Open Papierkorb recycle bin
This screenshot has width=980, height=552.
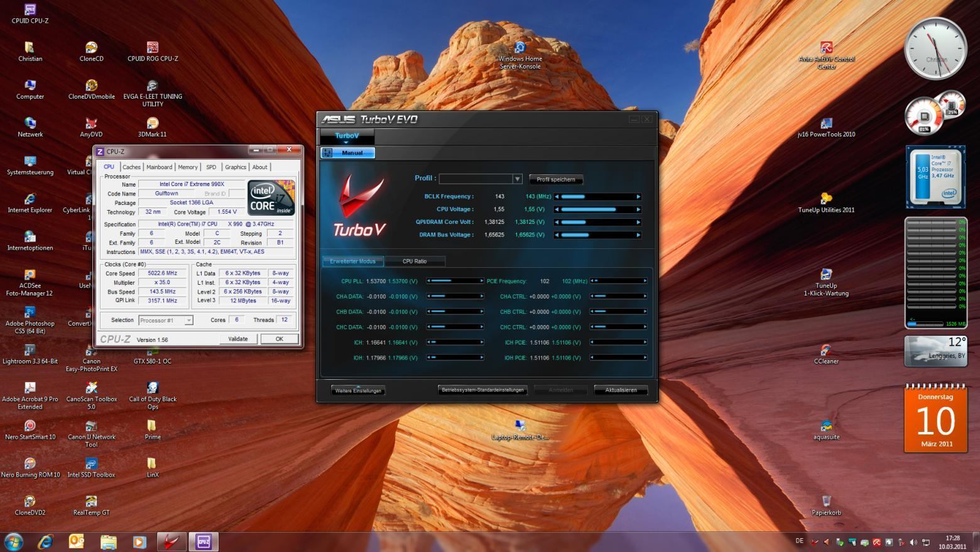click(x=826, y=505)
